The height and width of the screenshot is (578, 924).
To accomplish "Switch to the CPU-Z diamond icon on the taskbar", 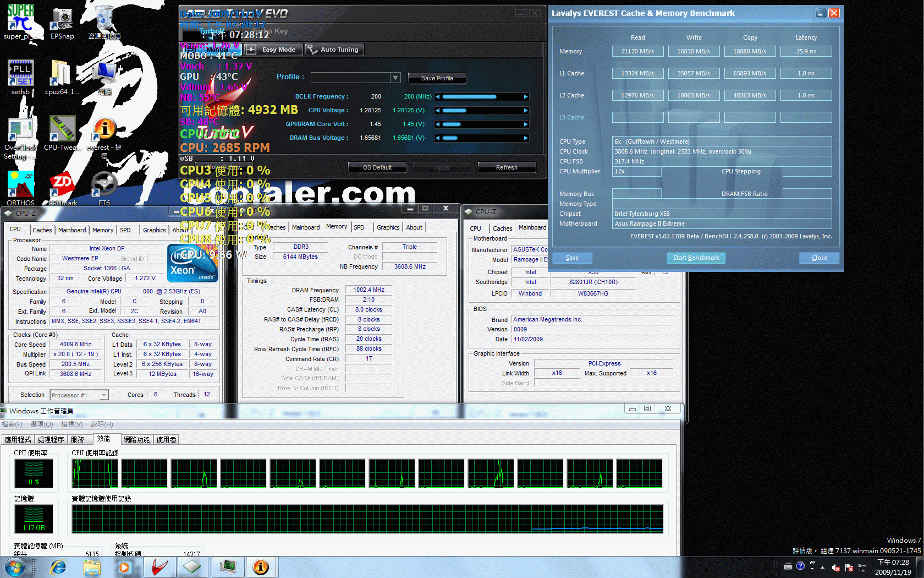I will coord(192,567).
